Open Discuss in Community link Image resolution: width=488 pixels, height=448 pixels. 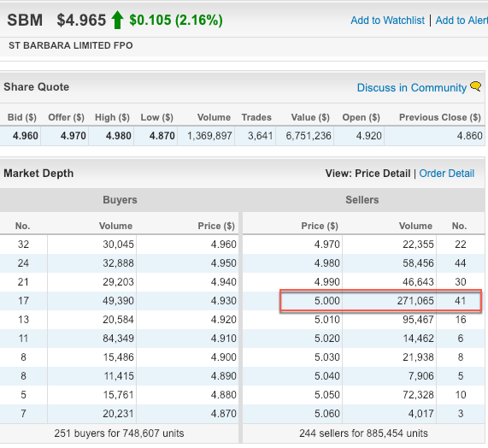tap(412, 88)
